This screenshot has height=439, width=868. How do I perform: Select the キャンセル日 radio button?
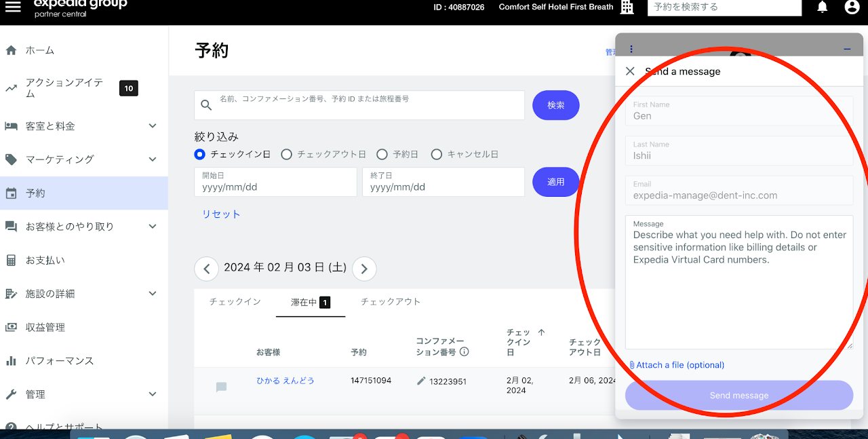pyautogui.click(x=436, y=155)
